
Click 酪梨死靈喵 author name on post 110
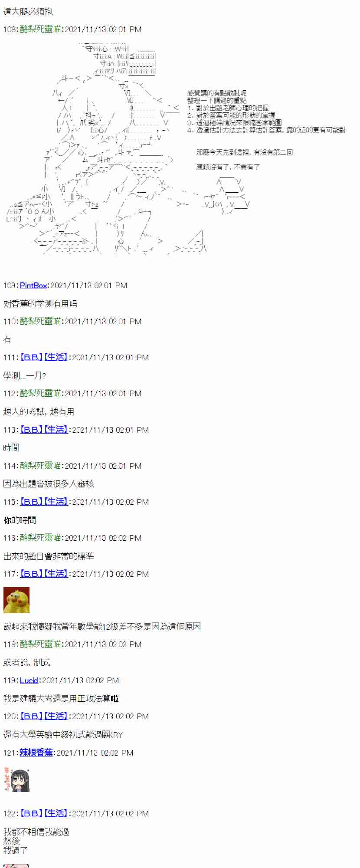[x=40, y=321]
